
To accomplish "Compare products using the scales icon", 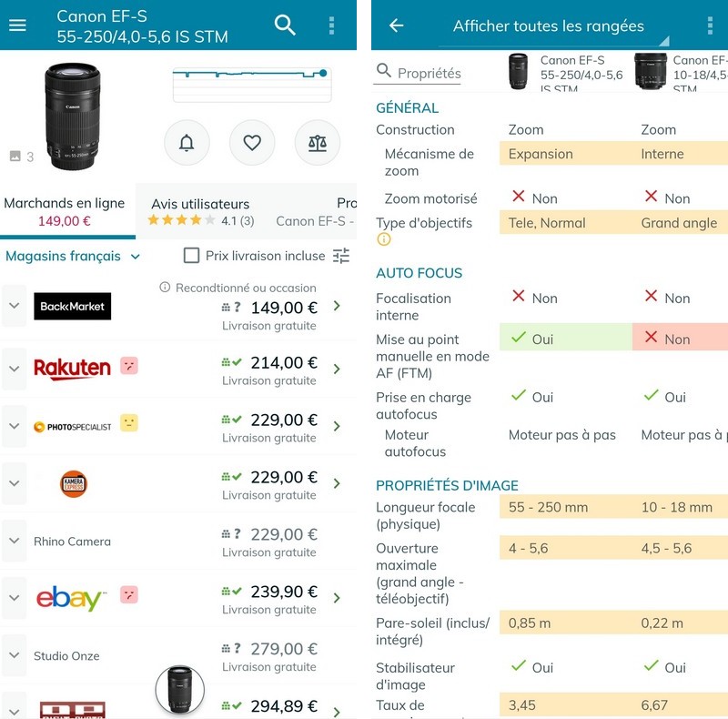I will click(x=318, y=143).
